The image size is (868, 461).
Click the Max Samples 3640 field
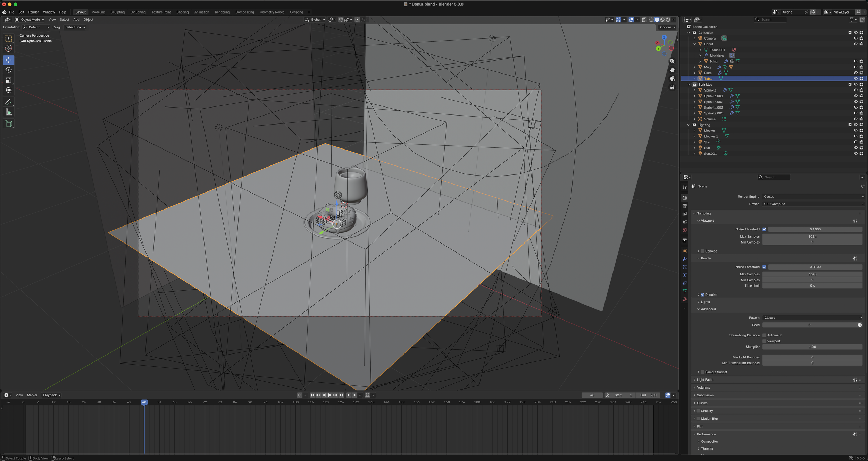pos(812,274)
